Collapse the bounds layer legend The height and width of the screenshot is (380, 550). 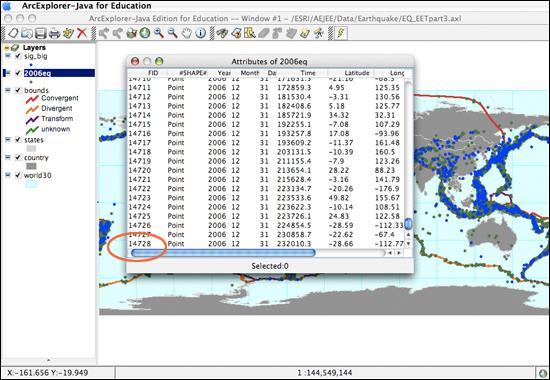pos(8,90)
